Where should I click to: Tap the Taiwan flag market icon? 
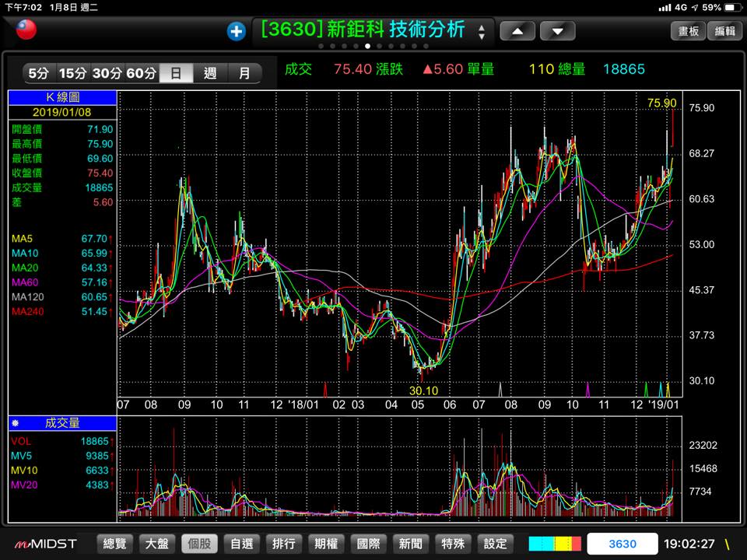click(26, 30)
